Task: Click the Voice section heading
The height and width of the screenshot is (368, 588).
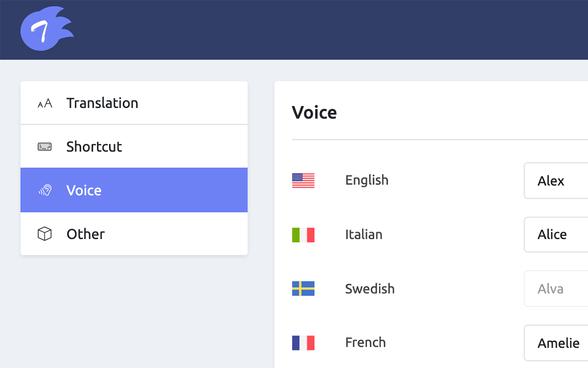Action: coord(314,113)
